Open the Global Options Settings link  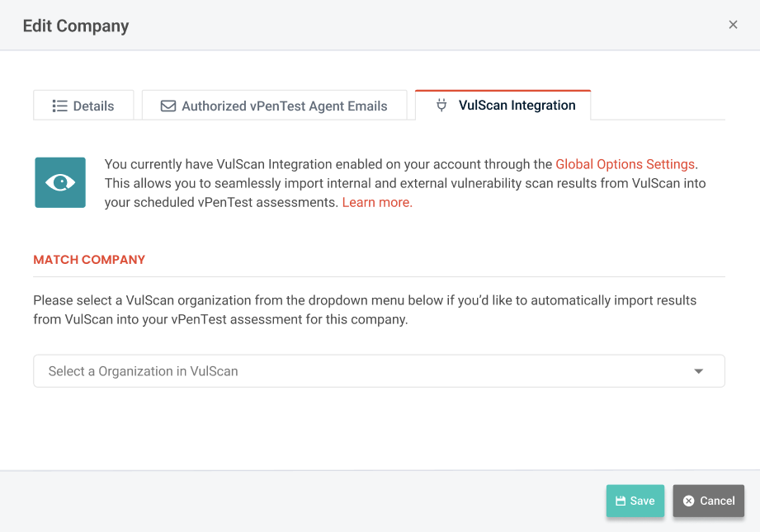click(x=626, y=164)
